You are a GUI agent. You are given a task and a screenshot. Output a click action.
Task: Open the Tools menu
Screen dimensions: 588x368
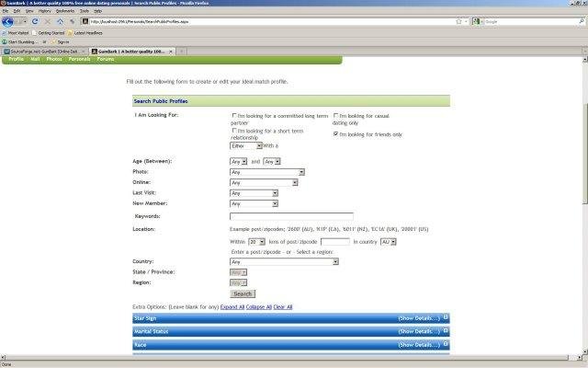[85, 11]
